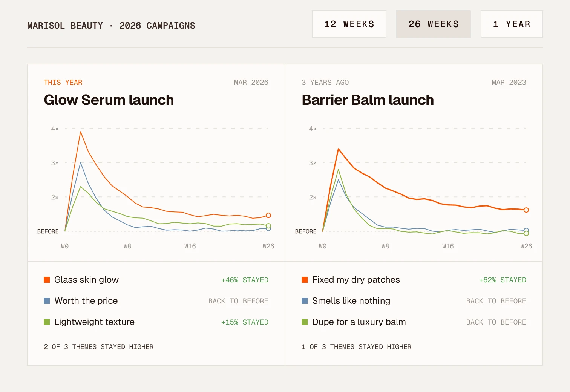The width and height of the screenshot is (570, 392).
Task: Click the MAR 2026 date label
Action: tap(251, 83)
